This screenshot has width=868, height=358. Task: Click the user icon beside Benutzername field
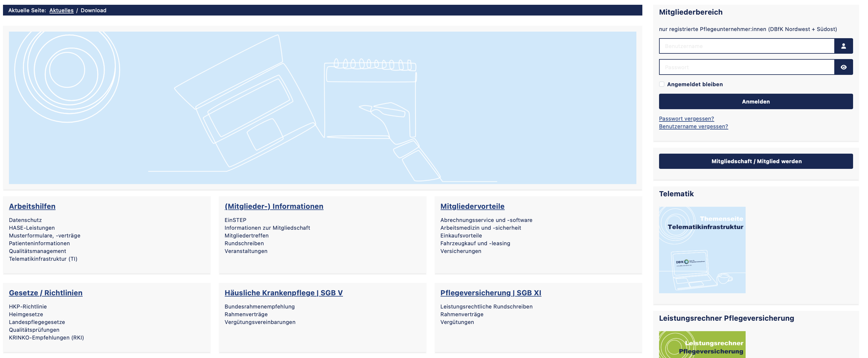tap(844, 46)
